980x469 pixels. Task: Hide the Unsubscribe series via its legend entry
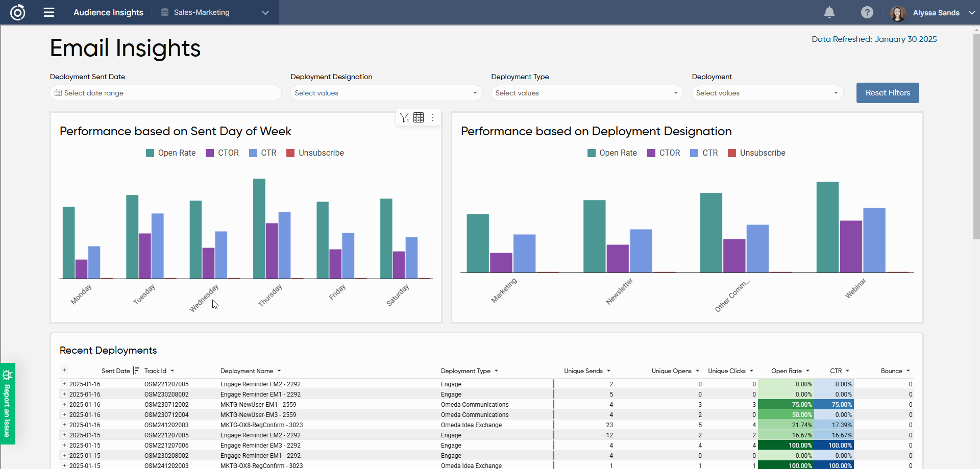[x=315, y=153]
